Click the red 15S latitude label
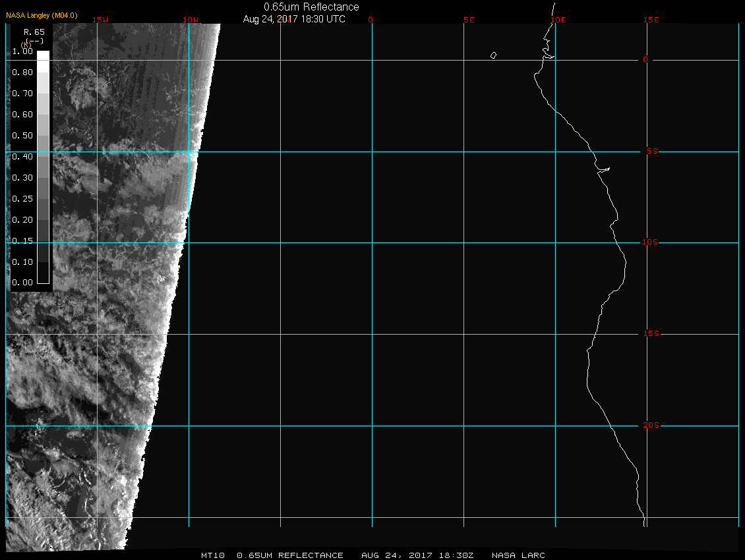745x560 pixels. 650,334
